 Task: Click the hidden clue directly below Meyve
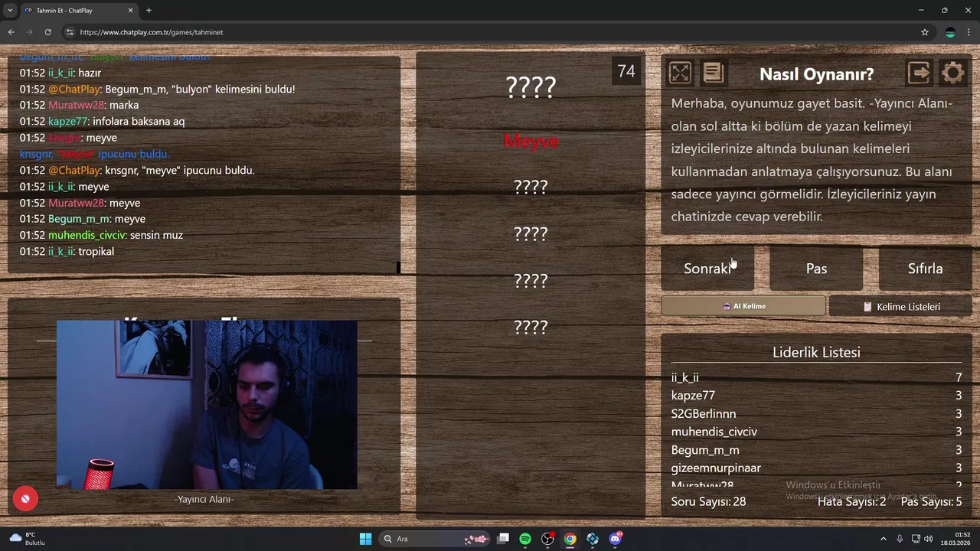(x=531, y=187)
